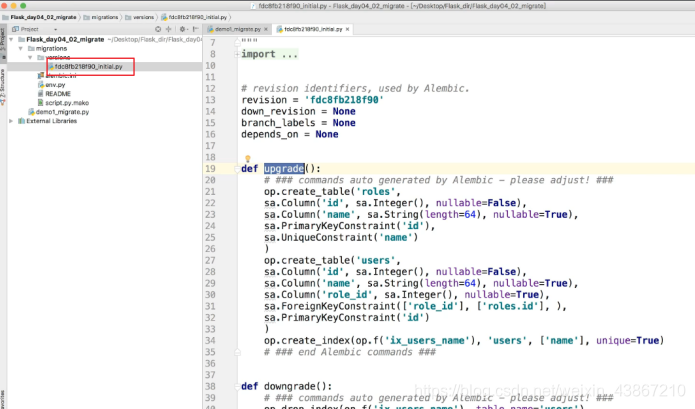Click 'users' table name on line 27
Screen dimensions: 695x409
pos(375,261)
